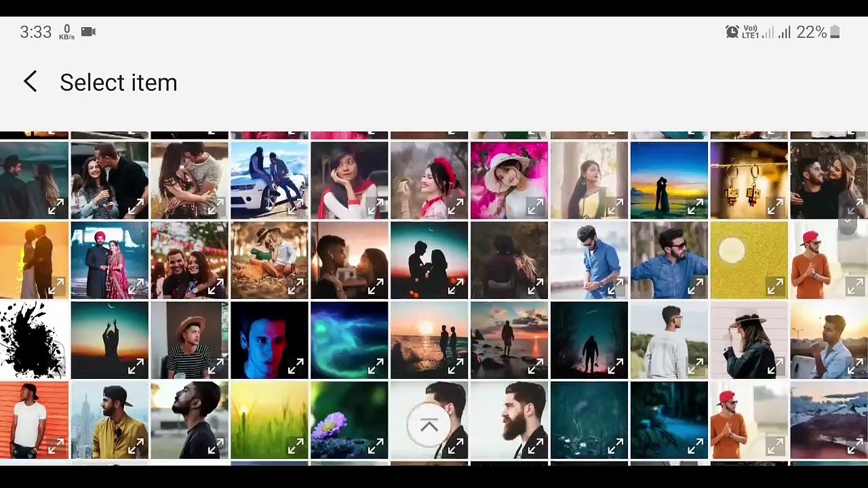Screen dimensions: 868x488
Task: Go back using the arrow beside Select item
Action: click(30, 82)
